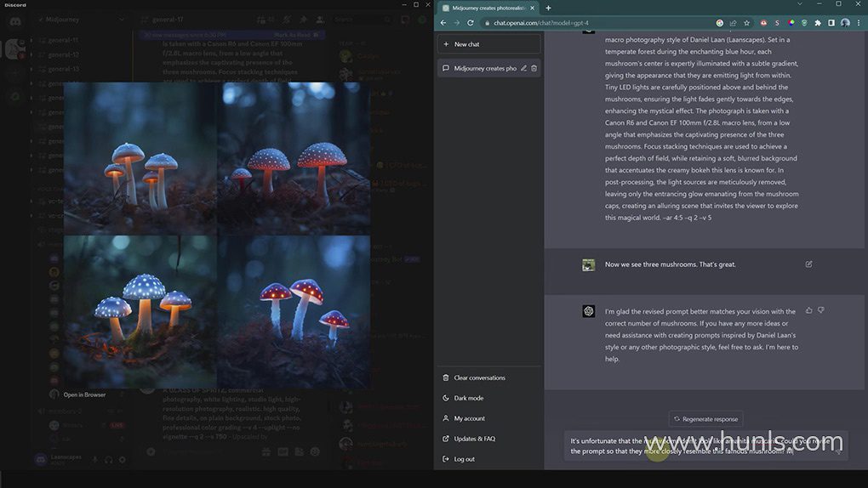
Task: Close the Midjourney creates photorealistic tab
Action: tap(532, 8)
